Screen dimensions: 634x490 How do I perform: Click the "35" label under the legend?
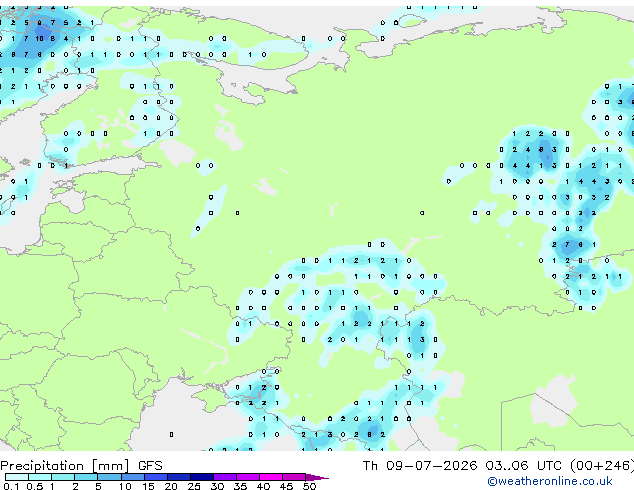point(240,486)
